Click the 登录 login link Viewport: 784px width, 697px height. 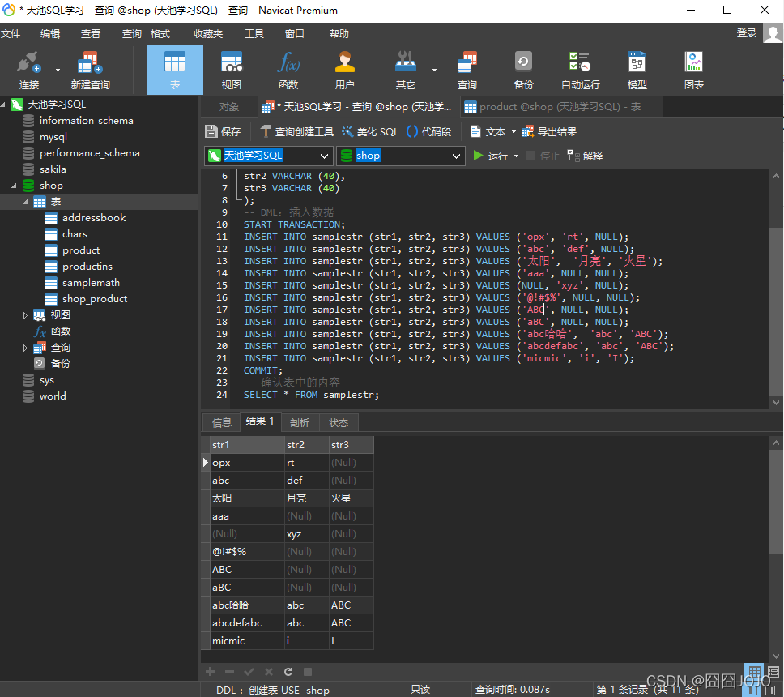pos(747,33)
